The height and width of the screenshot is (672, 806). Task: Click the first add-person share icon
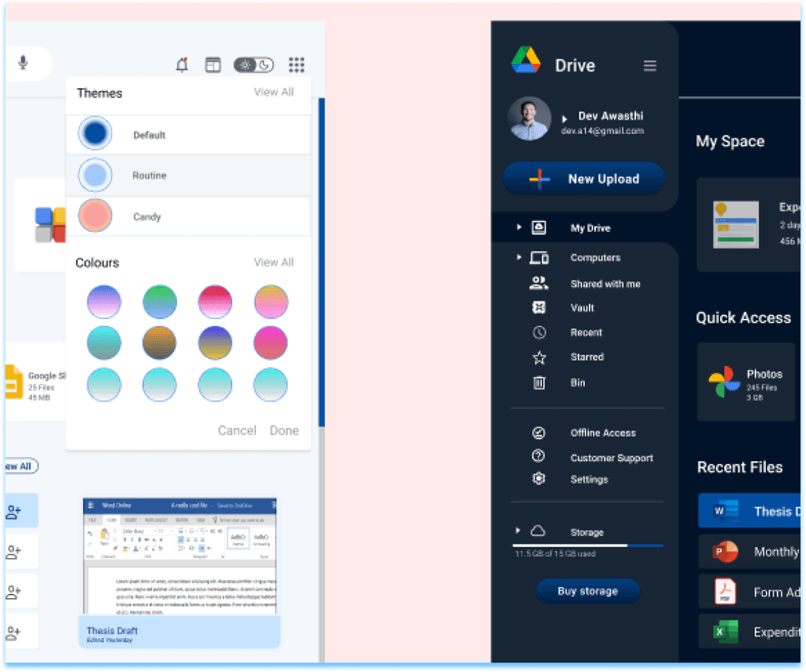(x=13, y=511)
